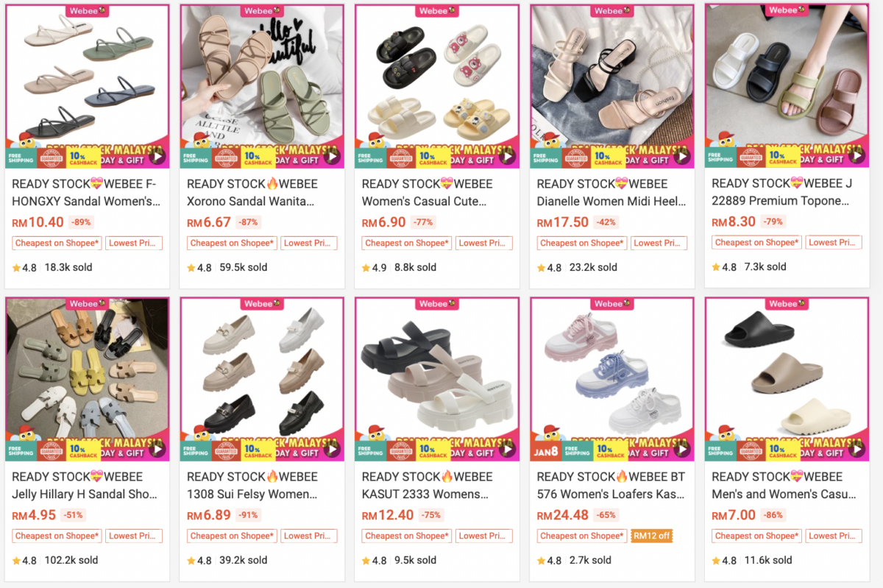
Task: Click RM12 off voucher tag on BT 576 Loafers
Action: pyautogui.click(x=652, y=536)
